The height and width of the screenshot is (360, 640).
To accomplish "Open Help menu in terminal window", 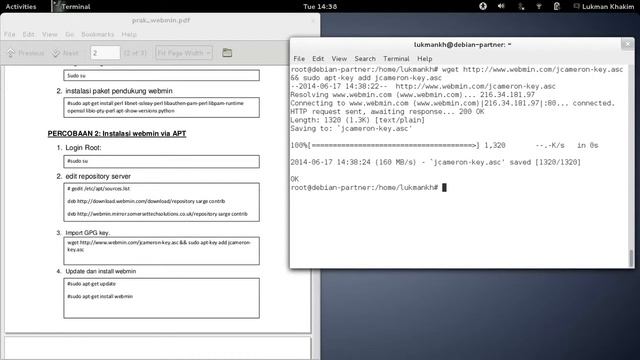I will point(424,59).
